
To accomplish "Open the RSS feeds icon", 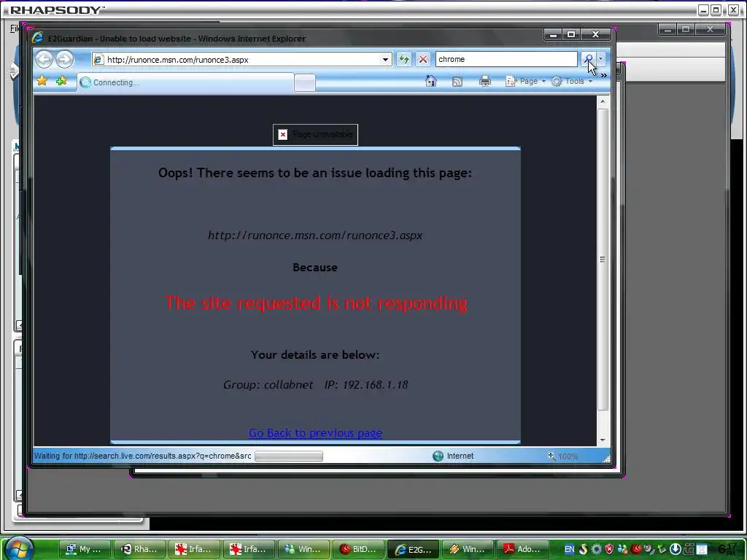I will point(457,82).
